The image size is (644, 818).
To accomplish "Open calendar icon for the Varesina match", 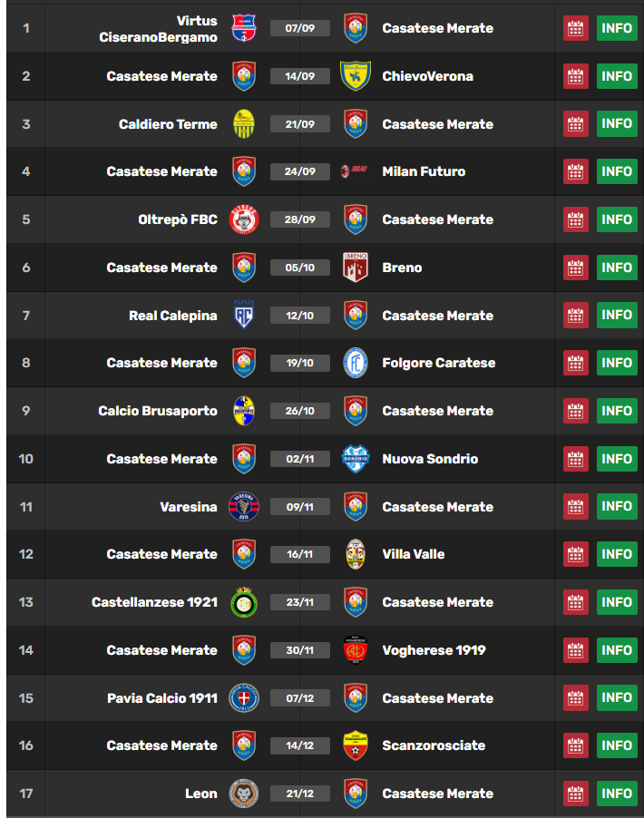I will pos(575,507).
